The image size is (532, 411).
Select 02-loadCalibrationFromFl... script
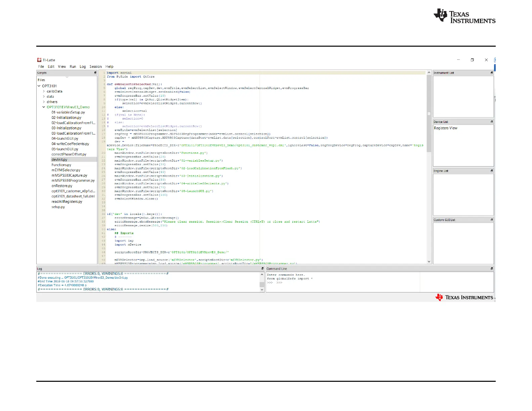click(x=74, y=123)
